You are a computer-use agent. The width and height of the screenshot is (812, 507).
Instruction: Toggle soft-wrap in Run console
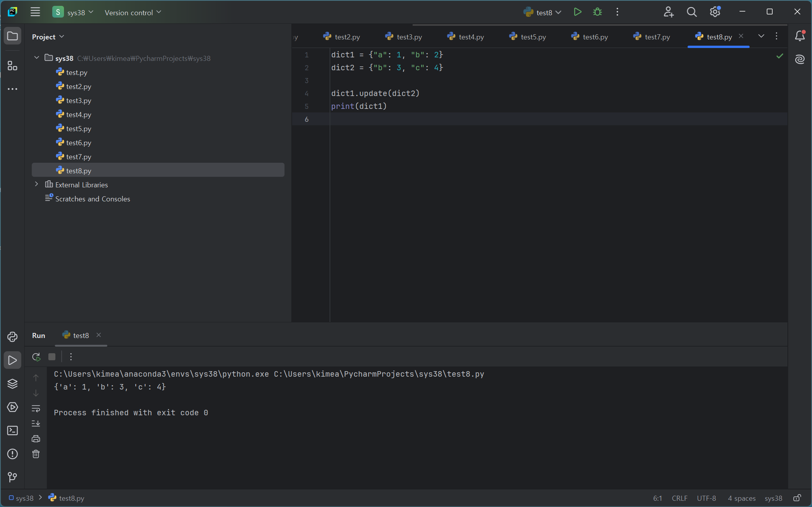pyautogui.click(x=36, y=408)
